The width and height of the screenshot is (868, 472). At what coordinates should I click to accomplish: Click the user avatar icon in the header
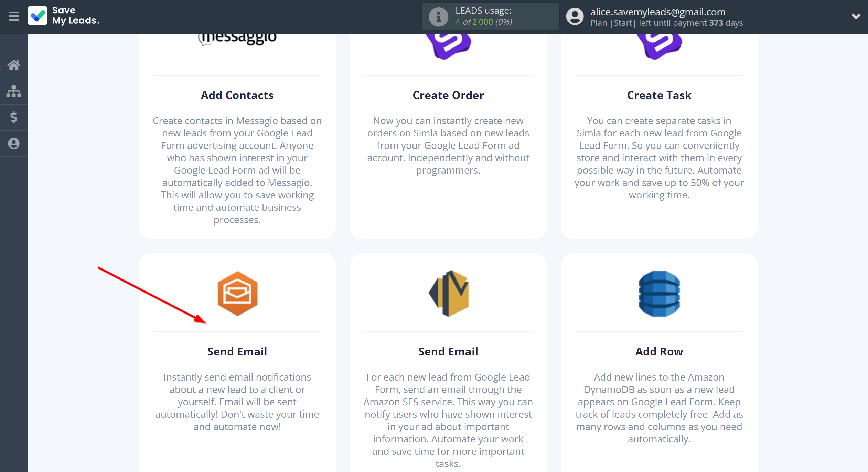coord(575,17)
